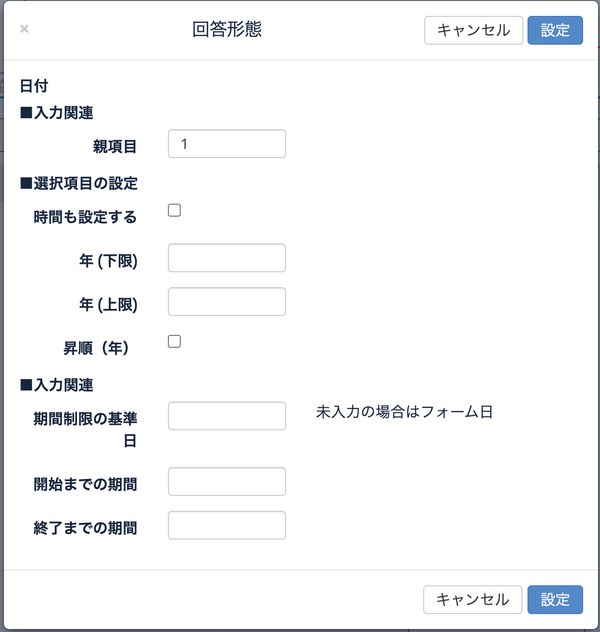This screenshot has height=632, width=600.
Task: Click the bottom blue 設定 button
Action: click(x=555, y=599)
